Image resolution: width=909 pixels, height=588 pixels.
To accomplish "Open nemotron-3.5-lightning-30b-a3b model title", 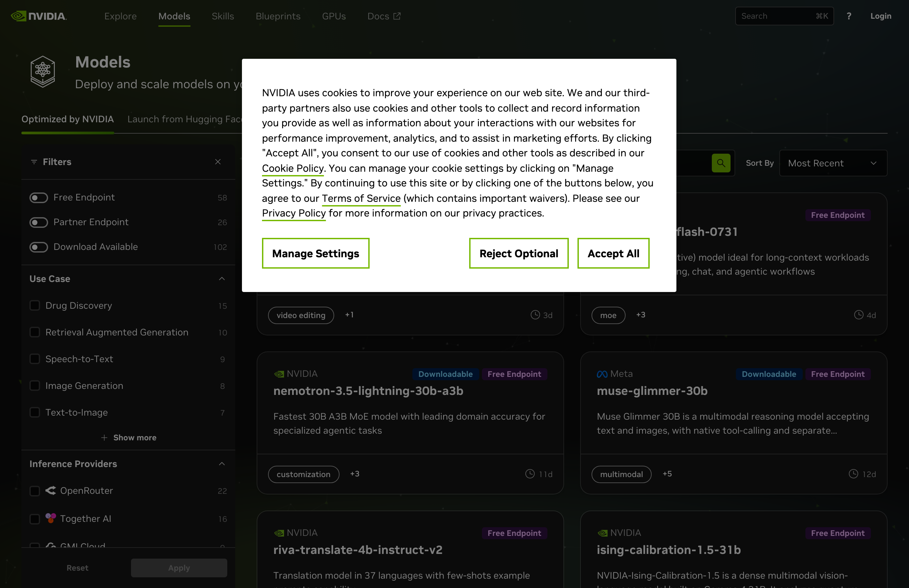I will pyautogui.click(x=368, y=391).
